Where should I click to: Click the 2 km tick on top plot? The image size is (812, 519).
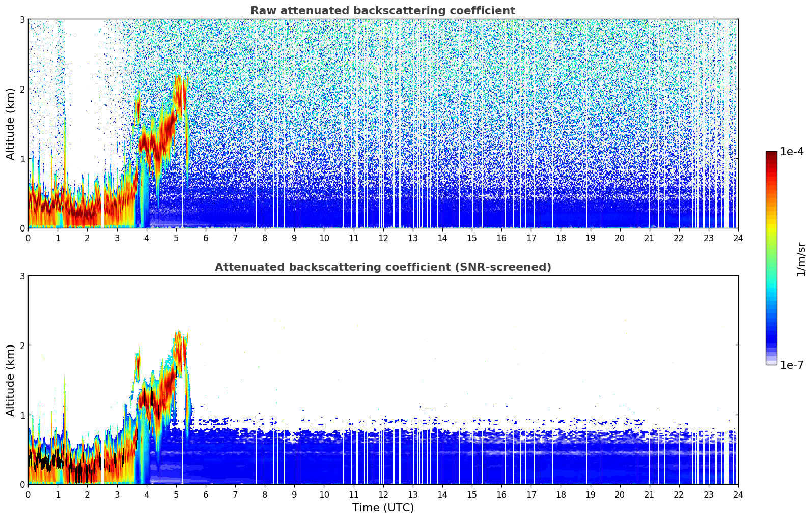22,89
